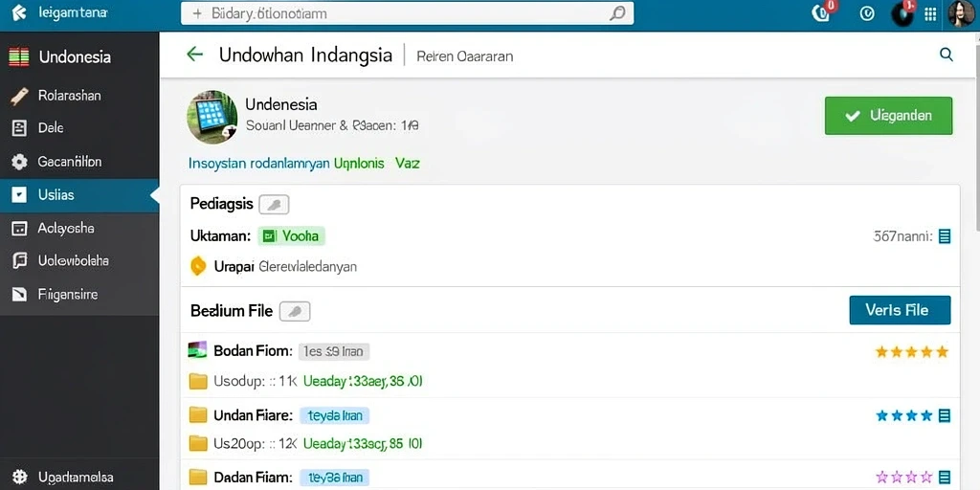Click edit icon beside Pediagsis

[x=274, y=204]
